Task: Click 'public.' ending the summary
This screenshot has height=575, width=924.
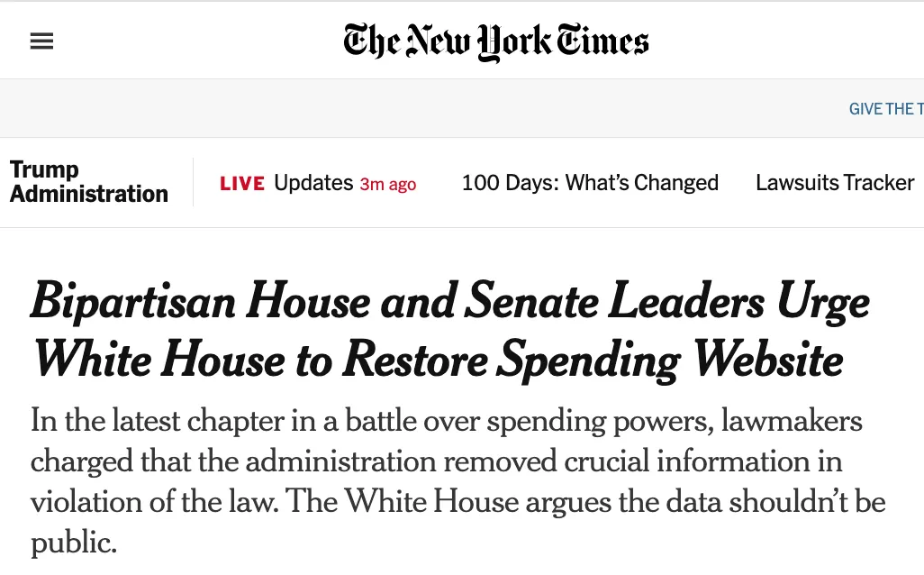Action: coord(74,543)
